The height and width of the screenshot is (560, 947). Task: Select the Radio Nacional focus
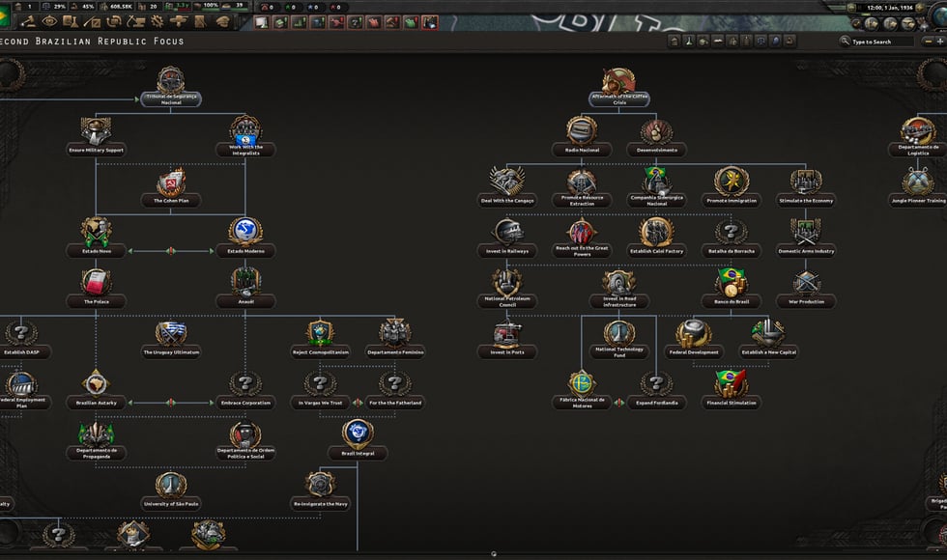[x=582, y=136]
